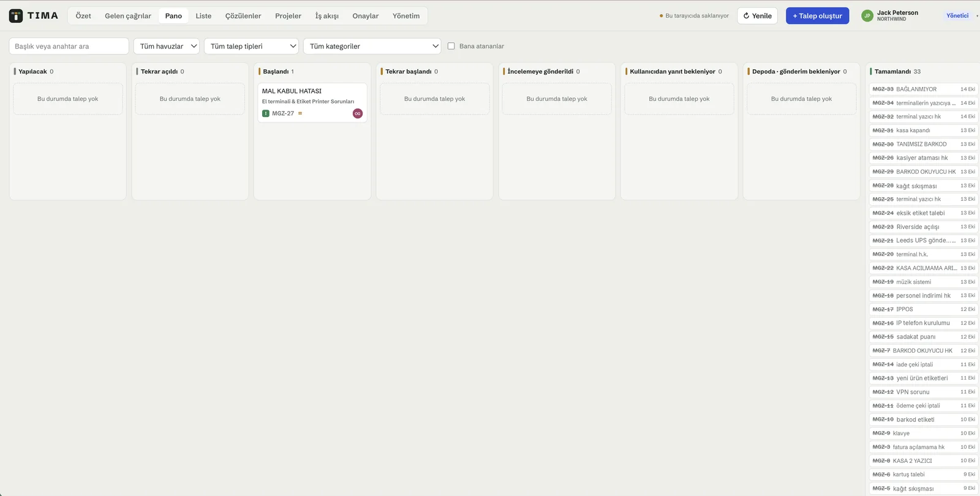Viewport: 980px width, 496px height.
Task: Open the Gelen çağrılar tab
Action: (x=128, y=16)
